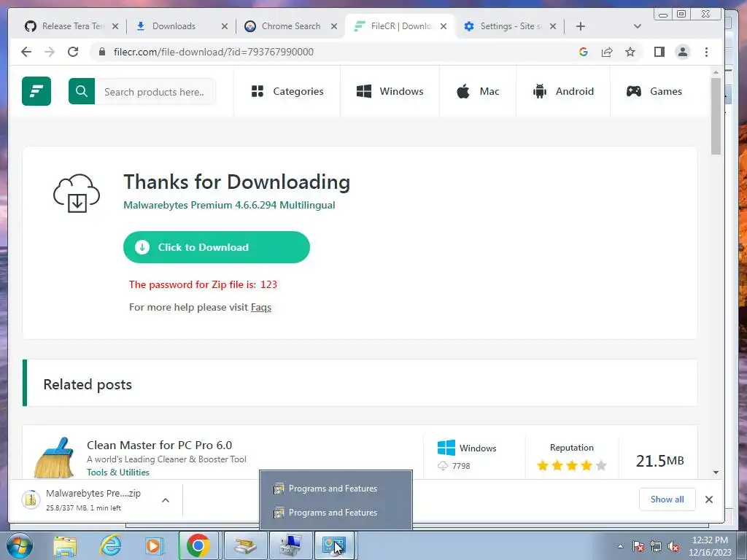Image resolution: width=747 pixels, height=560 pixels.
Task: Expand the tab search chevron
Action: pyautogui.click(x=638, y=26)
